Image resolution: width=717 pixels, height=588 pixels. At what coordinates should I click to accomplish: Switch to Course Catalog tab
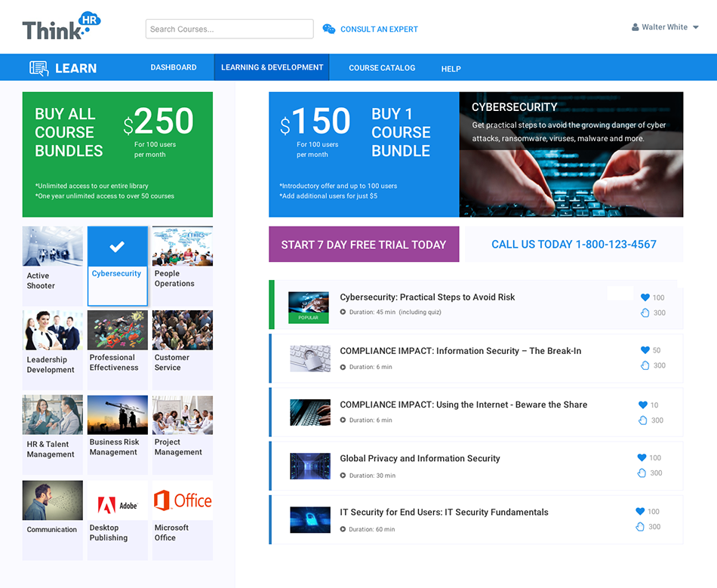pyautogui.click(x=382, y=68)
